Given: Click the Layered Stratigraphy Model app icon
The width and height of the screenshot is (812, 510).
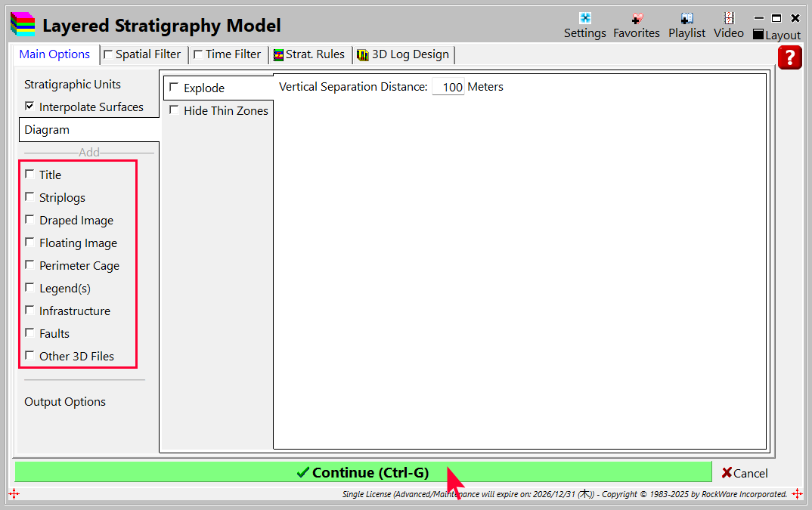Looking at the screenshot, I should (23, 25).
